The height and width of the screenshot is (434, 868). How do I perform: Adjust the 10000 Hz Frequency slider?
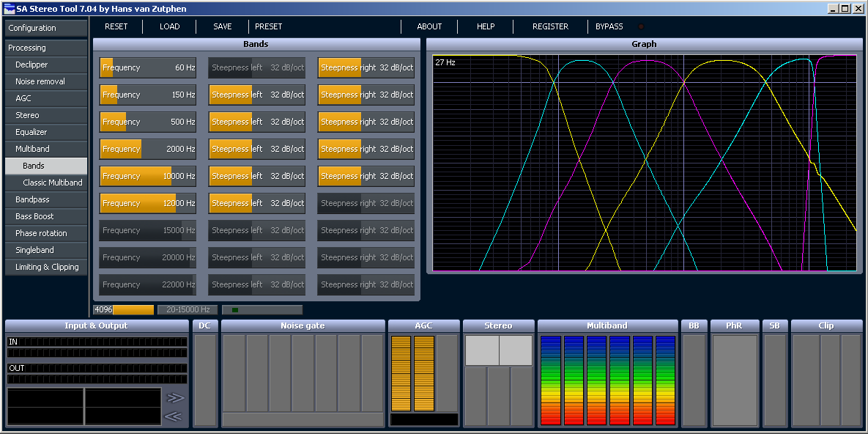(x=148, y=176)
